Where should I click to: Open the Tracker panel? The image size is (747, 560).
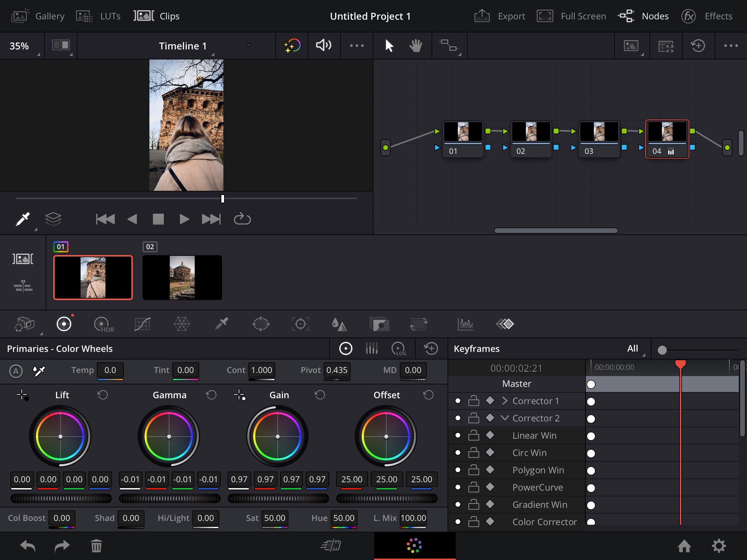[300, 324]
